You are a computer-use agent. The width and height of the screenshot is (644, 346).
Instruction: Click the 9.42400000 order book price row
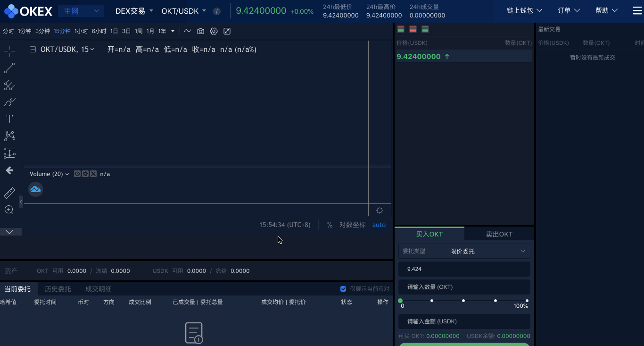(464, 57)
